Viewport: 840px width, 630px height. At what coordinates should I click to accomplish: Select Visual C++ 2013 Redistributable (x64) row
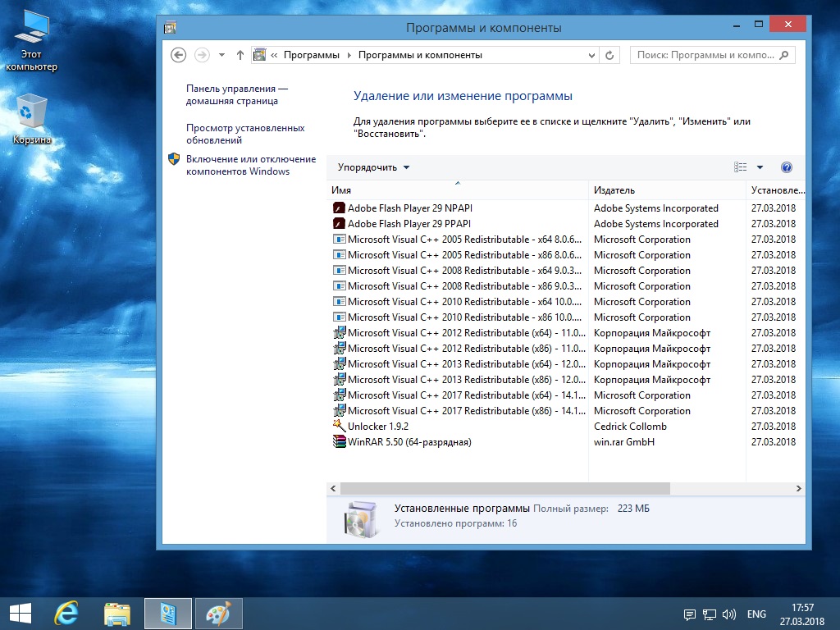566,363
